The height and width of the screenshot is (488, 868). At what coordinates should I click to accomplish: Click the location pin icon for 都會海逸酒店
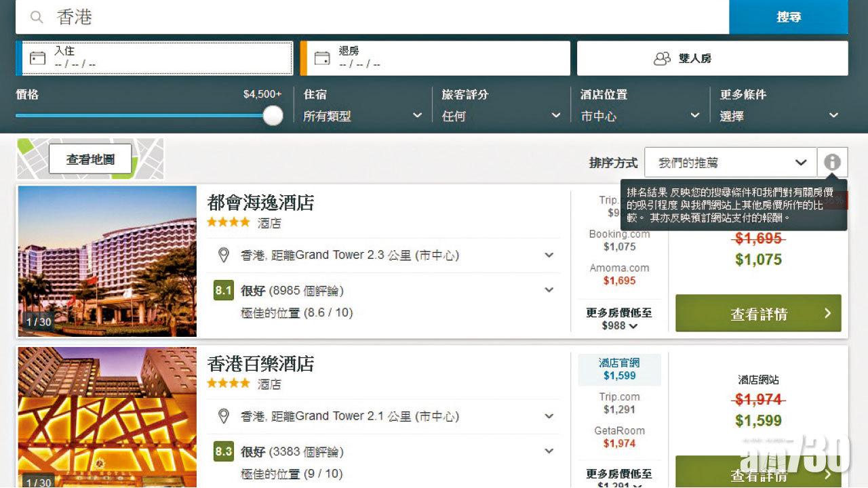pyautogui.click(x=224, y=255)
